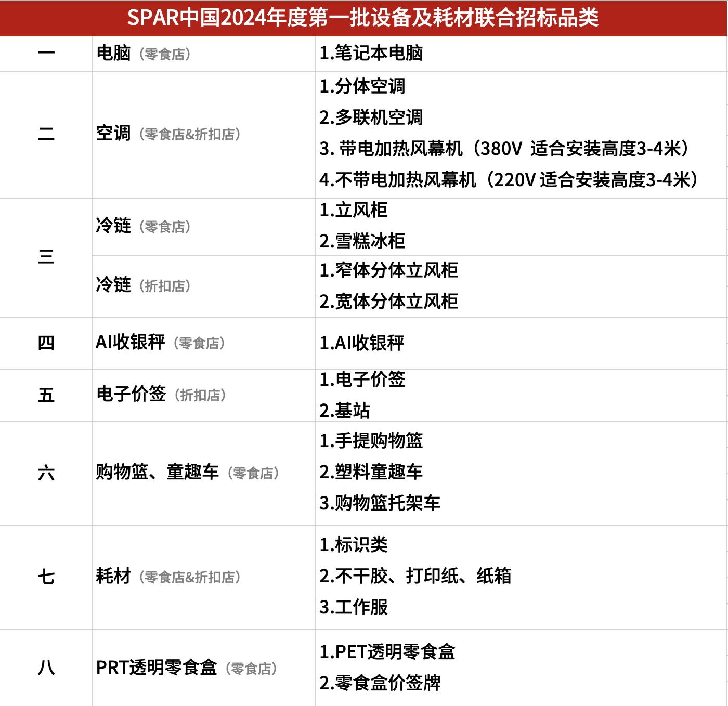Select numbered item "1.电子价签"
Screen dimensions: 728x706
(x=362, y=380)
